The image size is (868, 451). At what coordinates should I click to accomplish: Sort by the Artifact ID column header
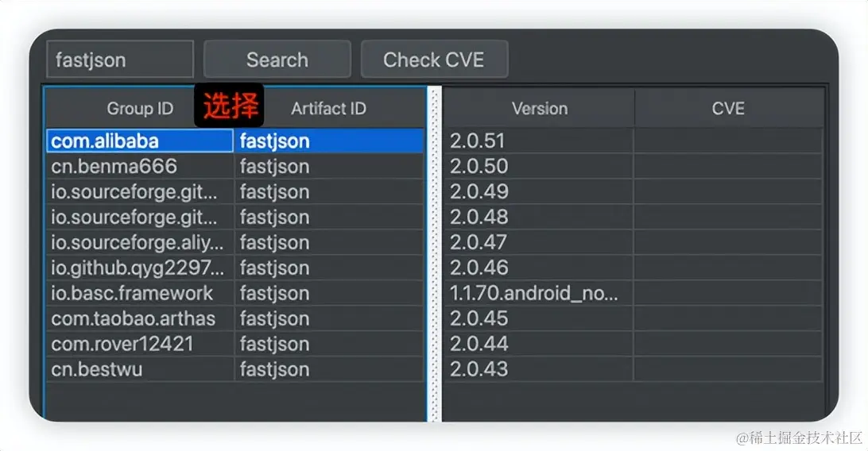point(329,108)
